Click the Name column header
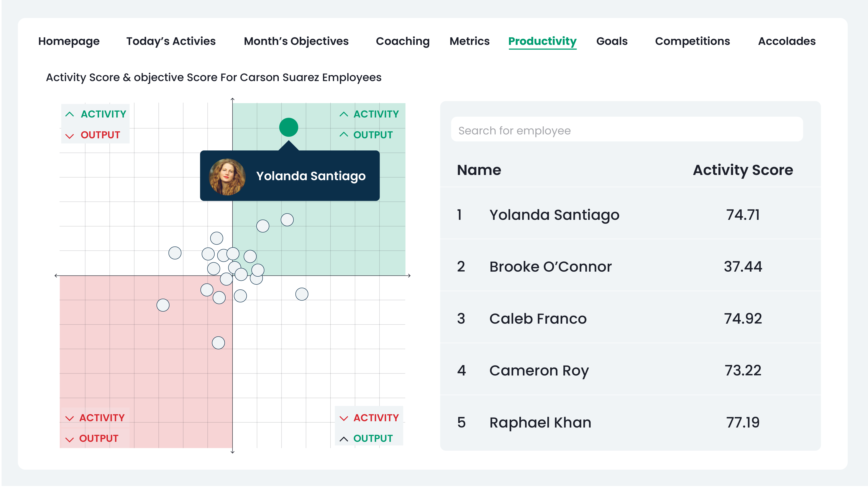Screen dimensions: 868x488 click(x=479, y=170)
